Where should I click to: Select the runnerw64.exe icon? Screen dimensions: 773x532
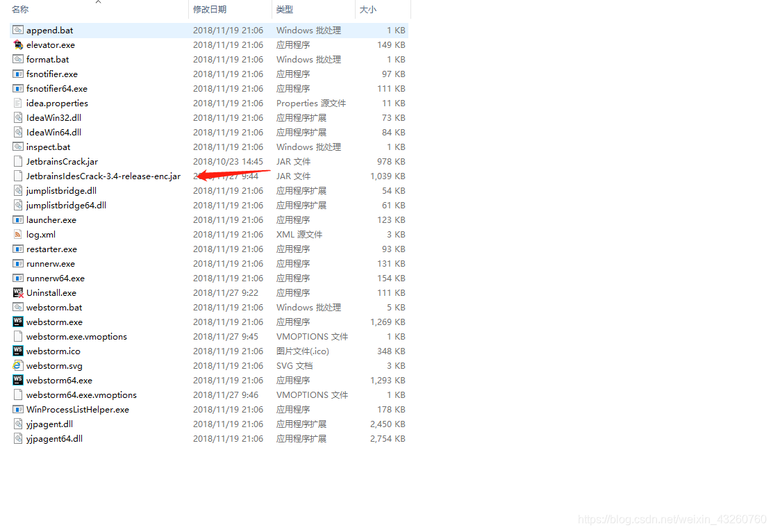[18, 278]
